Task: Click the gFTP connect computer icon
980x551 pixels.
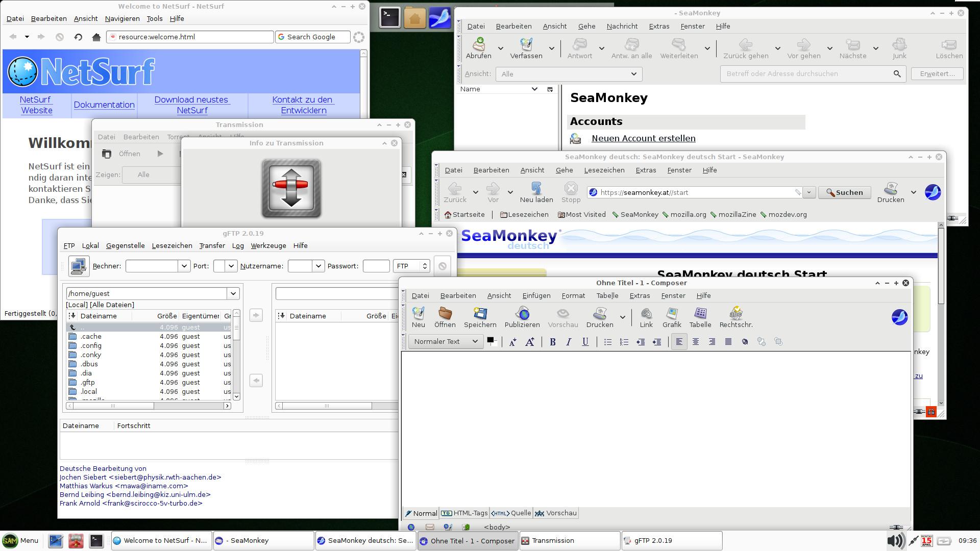Action: click(x=79, y=266)
